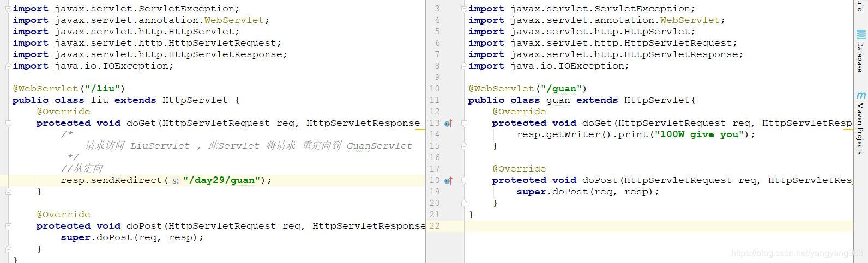Click line number 21 in the gutter

tap(435, 215)
